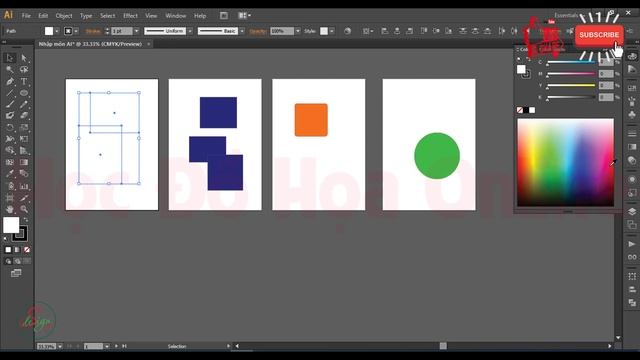This screenshot has width=640, height=360.
Task: Click the Yellow slider in Color panel
Action: 571,85
